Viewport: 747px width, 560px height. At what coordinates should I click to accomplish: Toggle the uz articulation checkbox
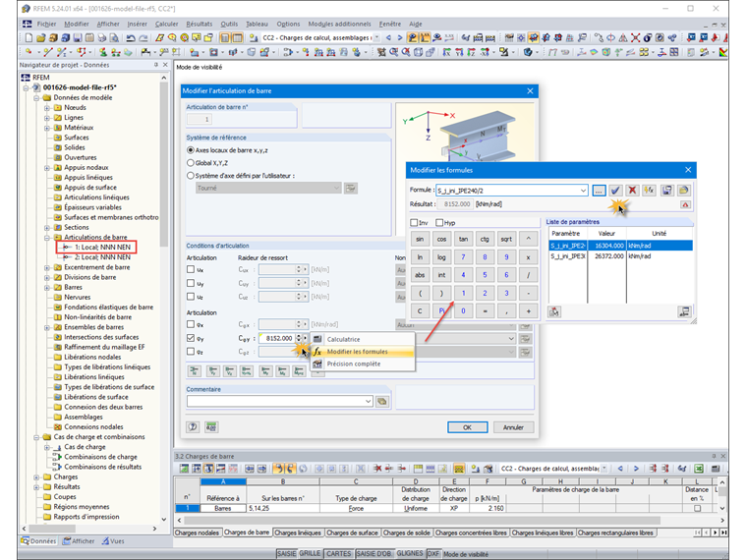click(191, 296)
